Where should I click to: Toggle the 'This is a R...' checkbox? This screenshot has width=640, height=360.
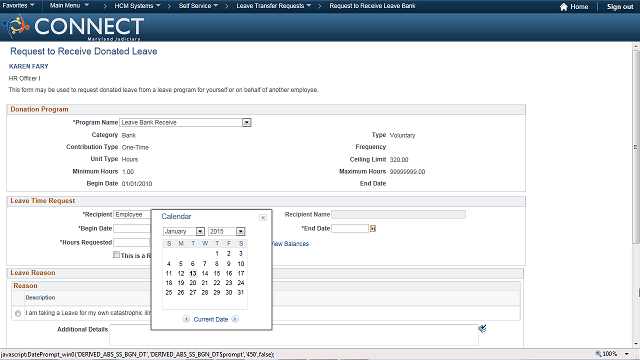coord(116,255)
